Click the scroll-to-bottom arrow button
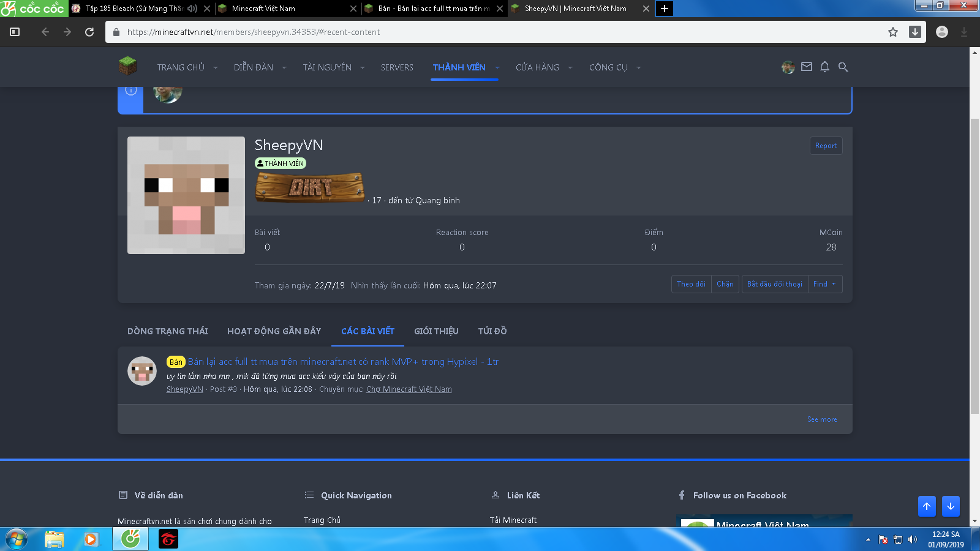The height and width of the screenshot is (551, 980). (951, 506)
